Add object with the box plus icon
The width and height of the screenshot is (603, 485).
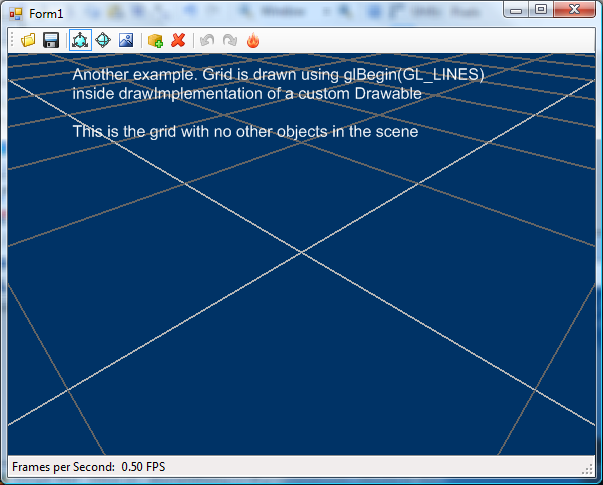click(155, 40)
